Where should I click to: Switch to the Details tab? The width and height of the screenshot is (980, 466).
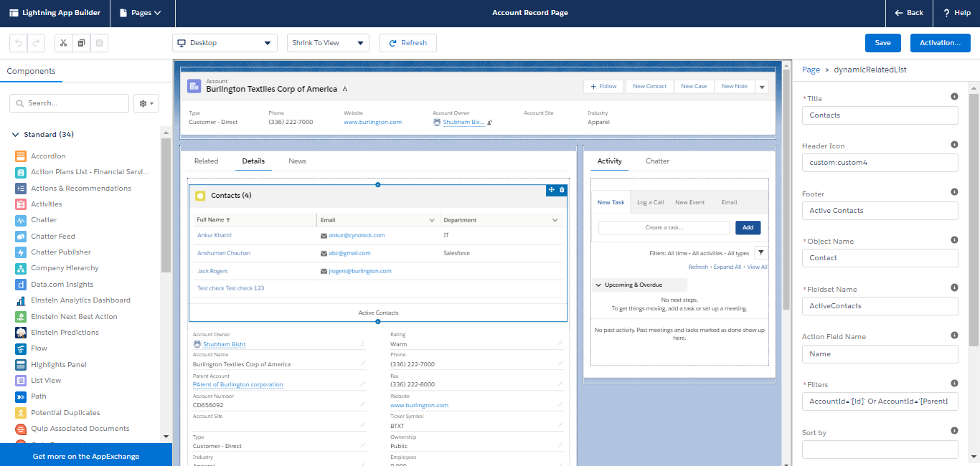[253, 161]
